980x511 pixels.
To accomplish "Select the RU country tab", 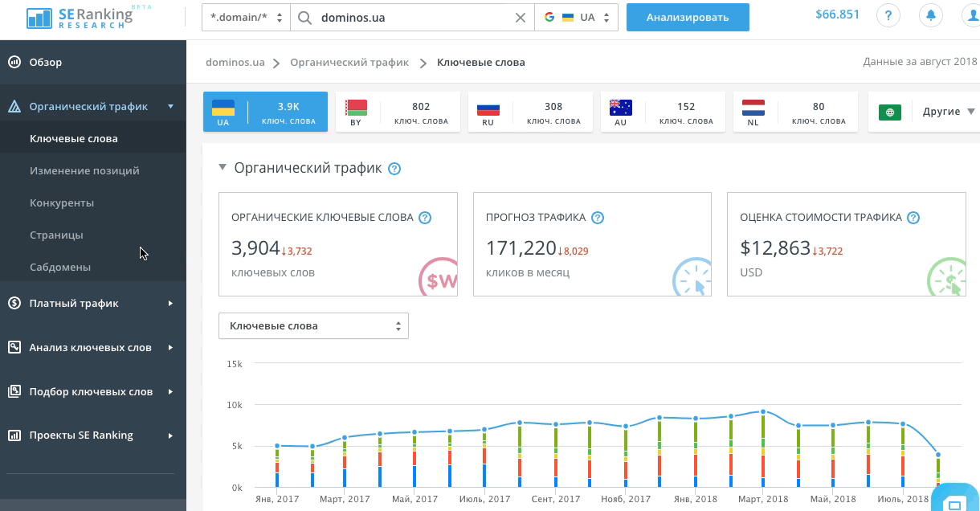I will (530, 112).
